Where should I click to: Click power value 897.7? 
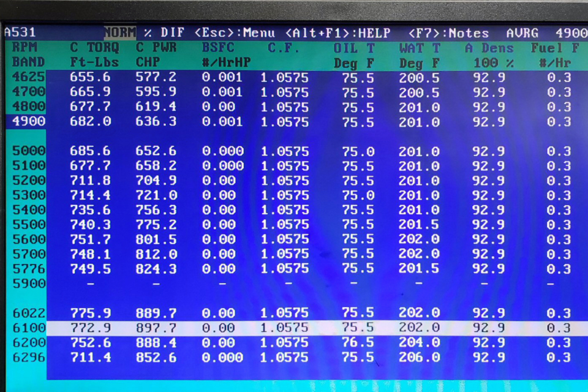click(156, 328)
